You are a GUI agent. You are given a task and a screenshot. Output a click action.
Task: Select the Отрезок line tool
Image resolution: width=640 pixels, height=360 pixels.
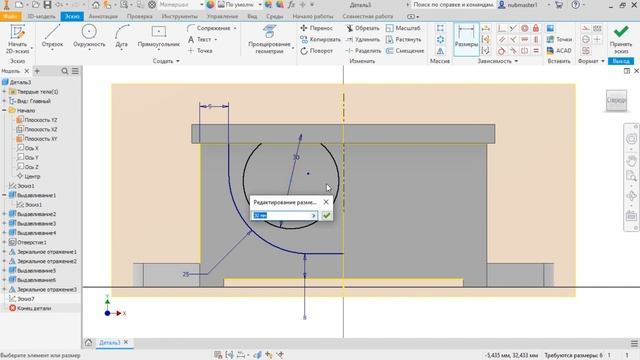coord(52,37)
